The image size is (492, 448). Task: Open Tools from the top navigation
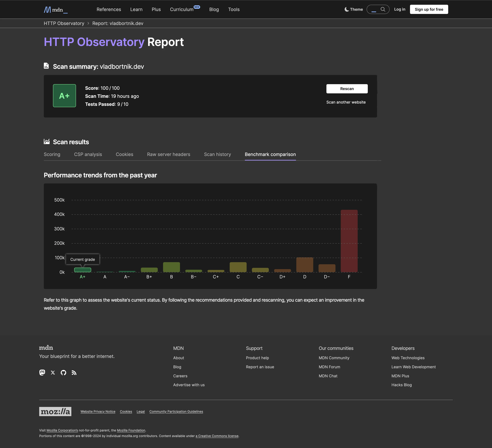234,9
